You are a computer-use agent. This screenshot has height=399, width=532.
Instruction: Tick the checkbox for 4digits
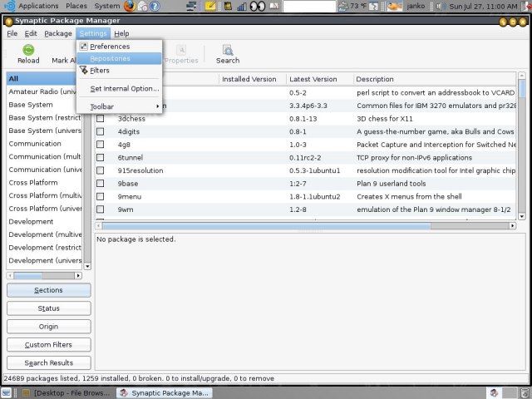(x=100, y=131)
